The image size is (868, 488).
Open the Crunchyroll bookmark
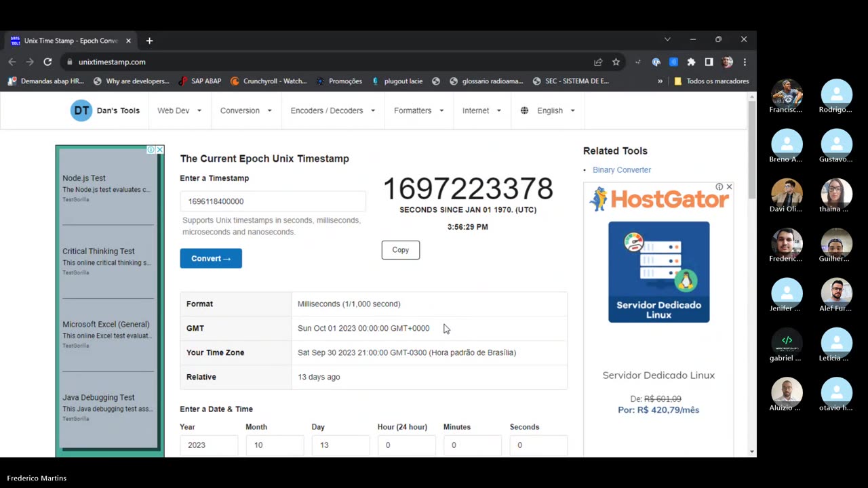(x=269, y=81)
